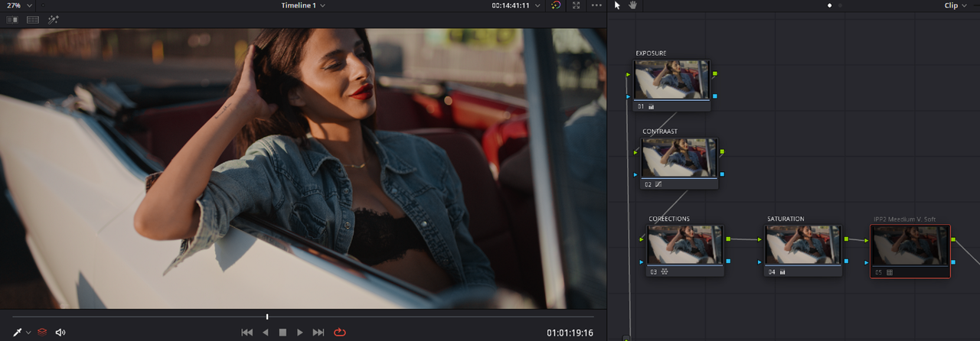
Task: Click the node graph source input connector
Action: point(626,337)
